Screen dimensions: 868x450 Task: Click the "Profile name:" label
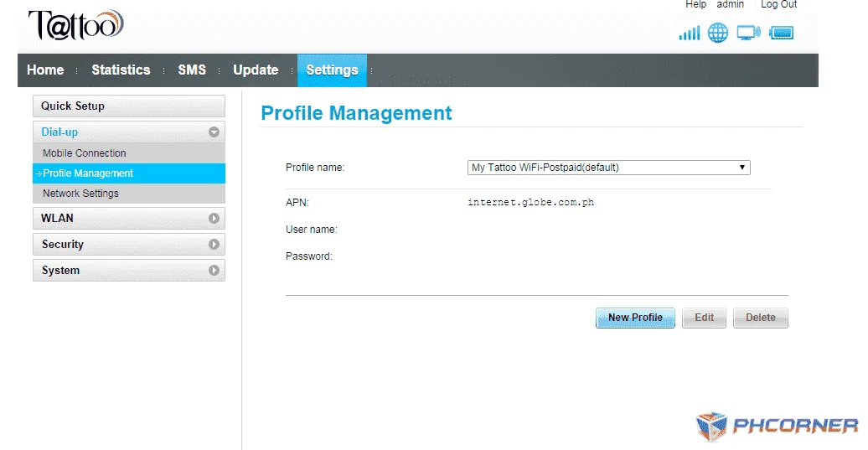[315, 167]
